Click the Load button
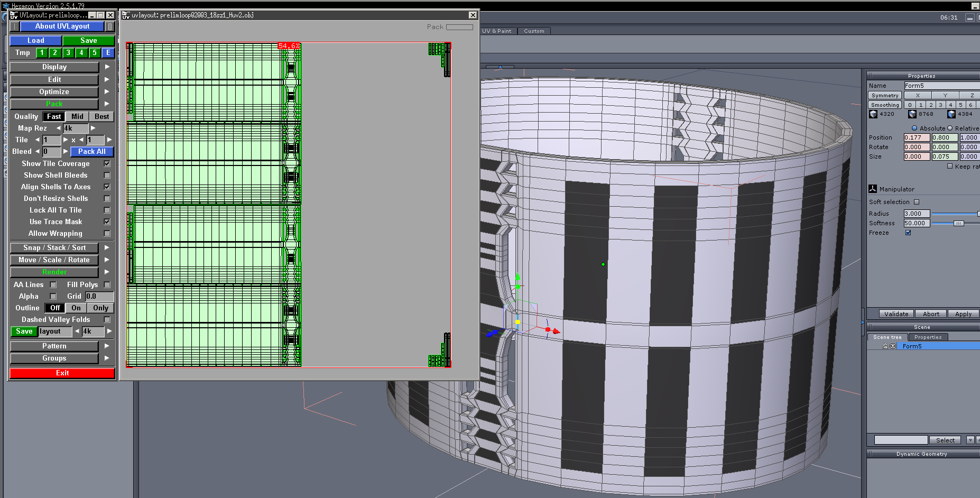 click(x=35, y=41)
